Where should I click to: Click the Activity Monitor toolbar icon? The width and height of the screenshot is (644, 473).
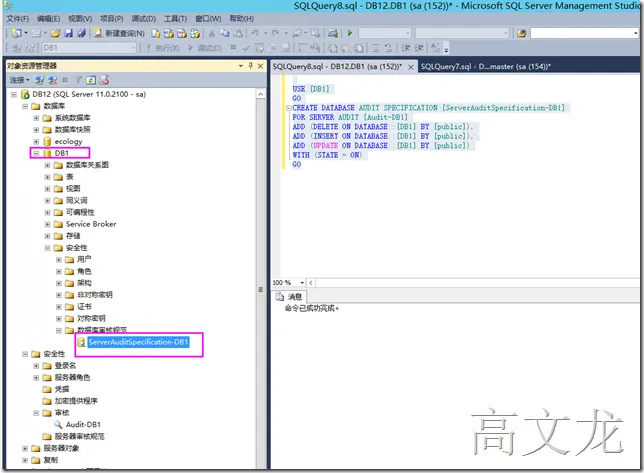(333, 33)
